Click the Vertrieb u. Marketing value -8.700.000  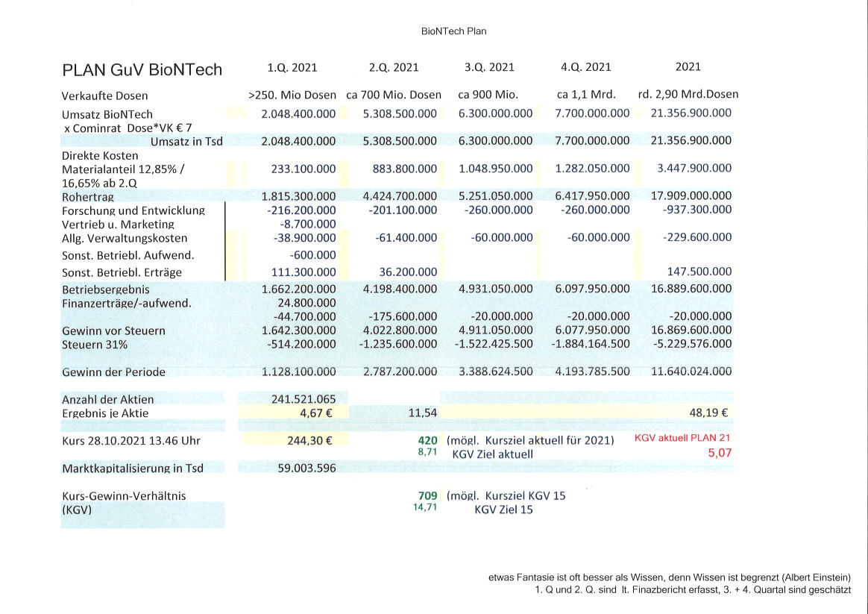[308, 225]
